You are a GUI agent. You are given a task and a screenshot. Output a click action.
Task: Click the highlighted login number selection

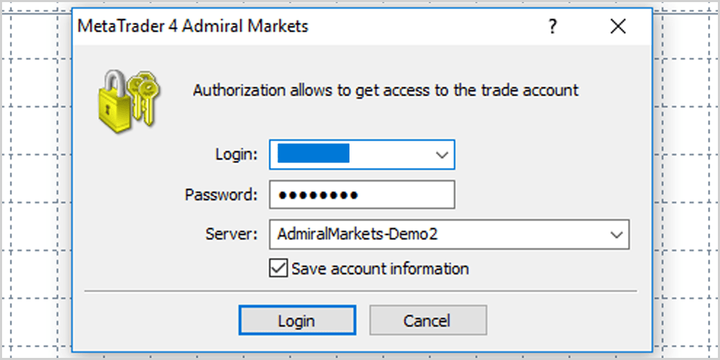click(314, 154)
